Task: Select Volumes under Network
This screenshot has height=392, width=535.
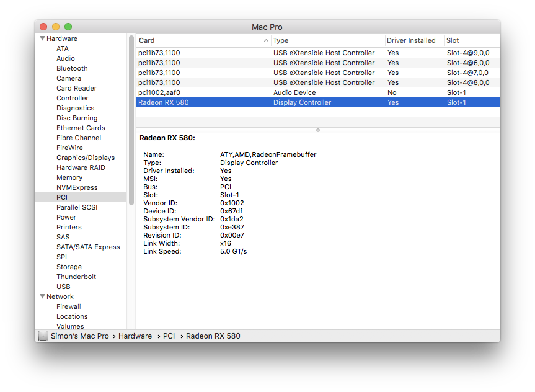Action: coord(70,326)
